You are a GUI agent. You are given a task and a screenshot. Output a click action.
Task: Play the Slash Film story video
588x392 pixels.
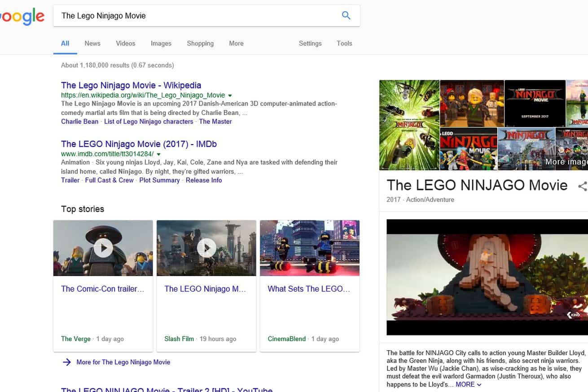[206, 248]
